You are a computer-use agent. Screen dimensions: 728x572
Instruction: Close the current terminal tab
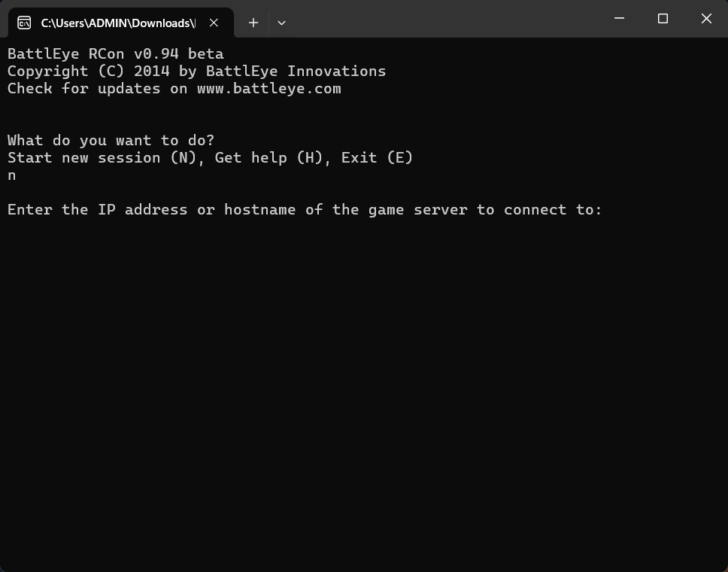pyautogui.click(x=214, y=23)
